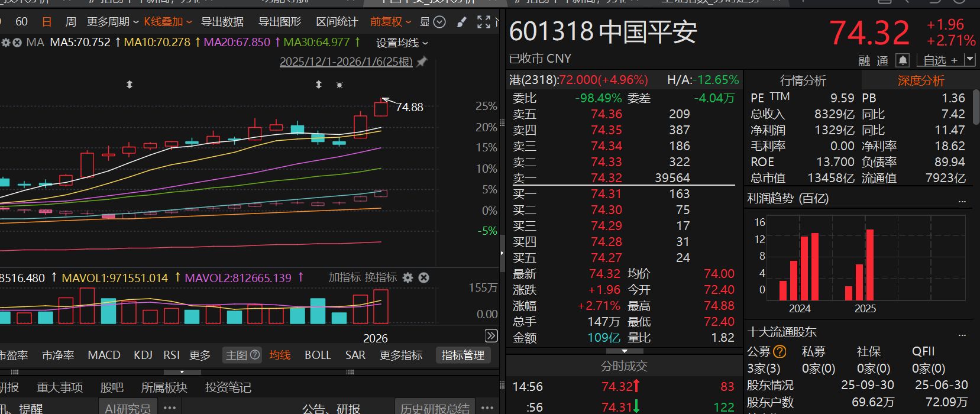Select the drawing brush tool
Viewport: 980px width, 414px height.
click(x=462, y=22)
